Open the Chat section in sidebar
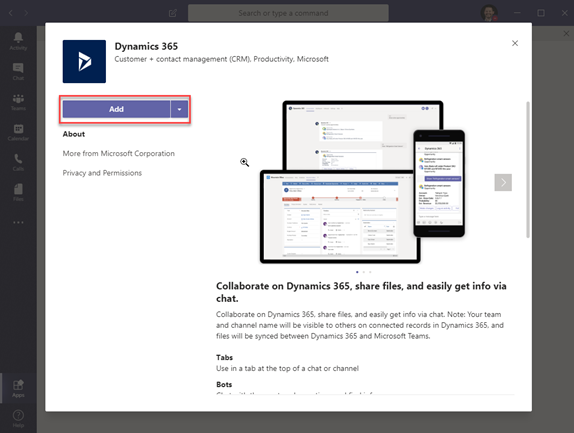Image resolution: width=574 pixels, height=433 pixels. pos(18,72)
